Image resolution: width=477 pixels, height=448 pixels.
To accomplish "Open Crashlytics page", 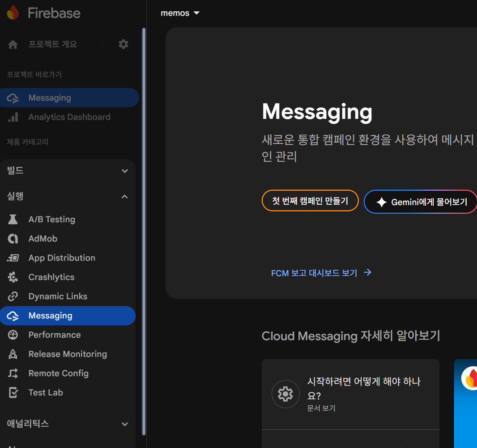I will 68,277.
